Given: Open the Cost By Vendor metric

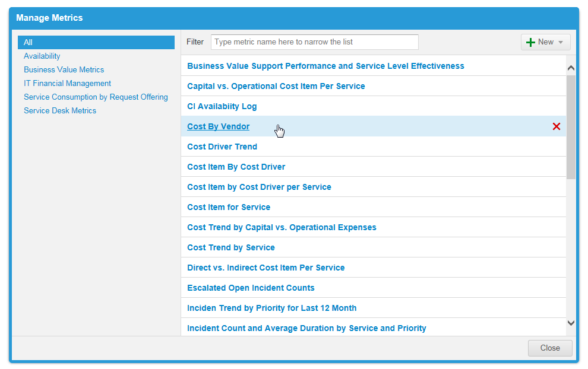Looking at the screenshot, I should [x=218, y=126].
